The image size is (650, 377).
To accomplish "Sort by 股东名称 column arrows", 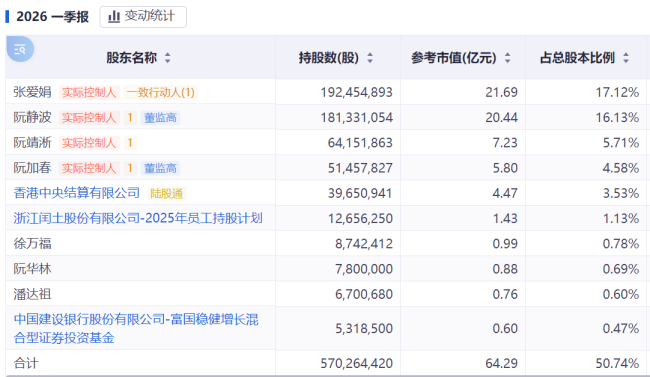I will [x=167, y=58].
